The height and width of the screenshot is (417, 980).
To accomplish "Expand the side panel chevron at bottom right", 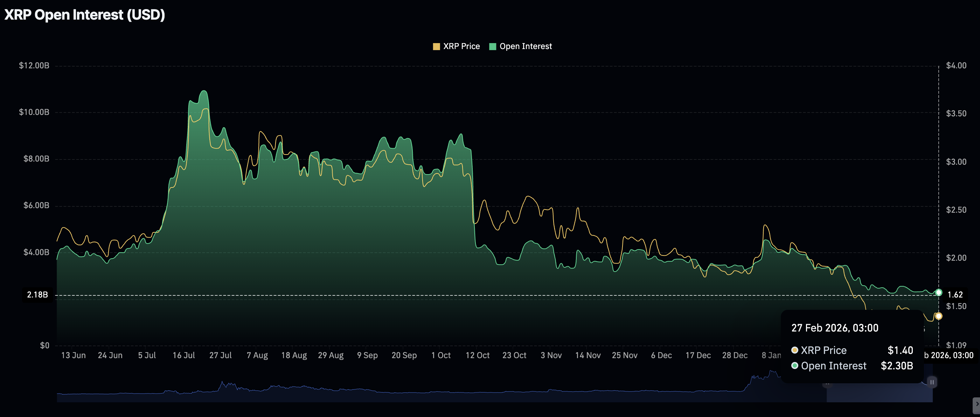I will pos(976,404).
